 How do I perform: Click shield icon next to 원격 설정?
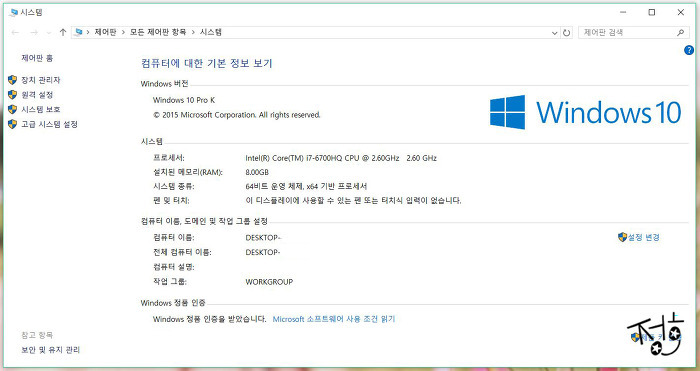click(x=12, y=95)
